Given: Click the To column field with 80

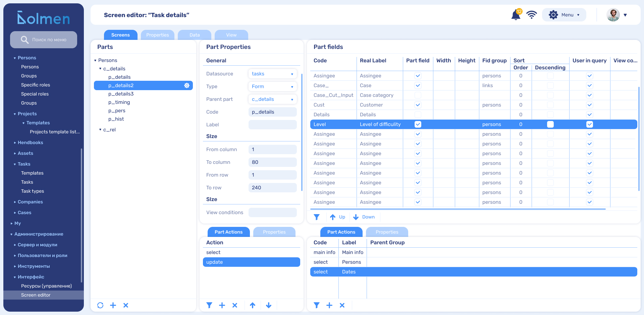Looking at the screenshot, I should 272,162.
